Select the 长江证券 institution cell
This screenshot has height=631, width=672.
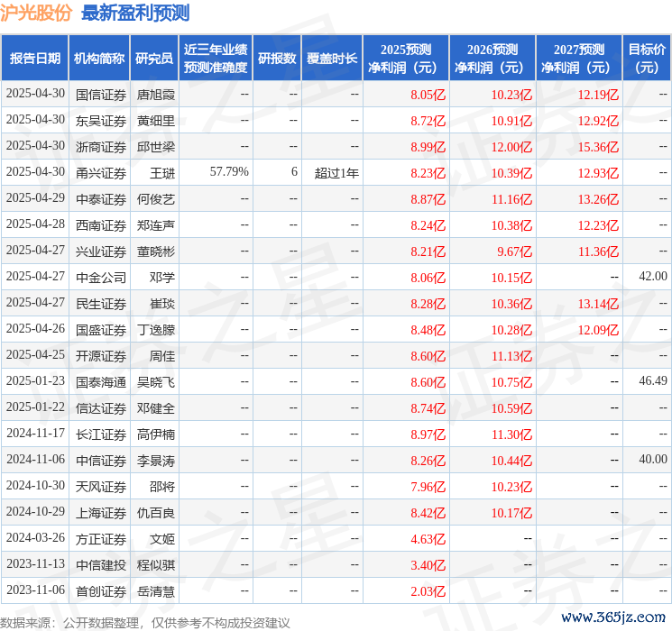[x=101, y=434]
